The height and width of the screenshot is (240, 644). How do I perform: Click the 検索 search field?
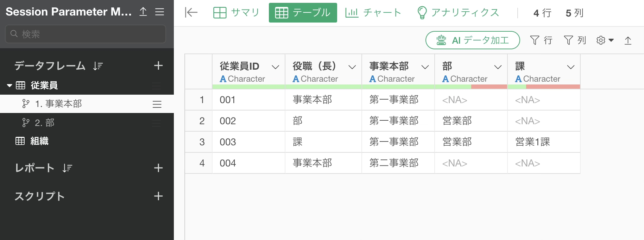pos(86,34)
